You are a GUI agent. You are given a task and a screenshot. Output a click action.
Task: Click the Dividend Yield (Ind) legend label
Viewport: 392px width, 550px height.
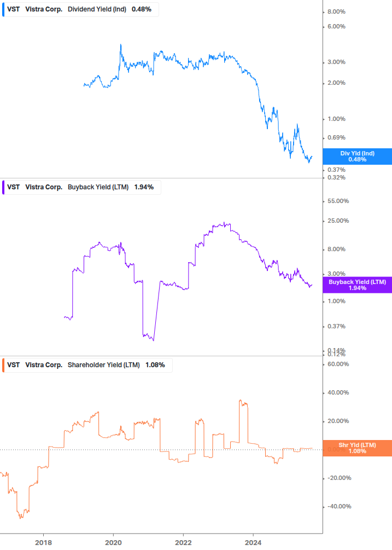(x=97, y=9)
